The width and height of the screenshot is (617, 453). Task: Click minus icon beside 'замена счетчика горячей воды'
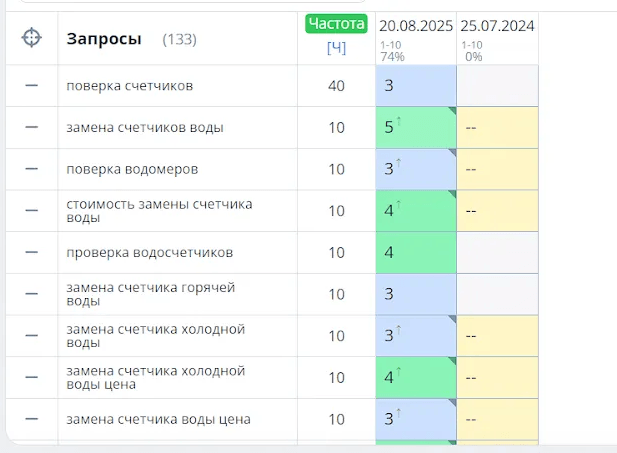point(32,294)
